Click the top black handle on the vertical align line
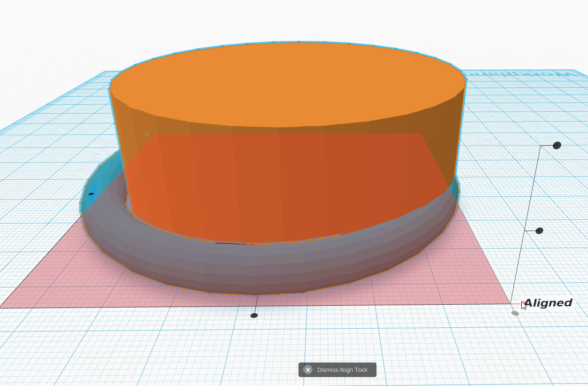The height and width of the screenshot is (386, 588). click(x=557, y=146)
